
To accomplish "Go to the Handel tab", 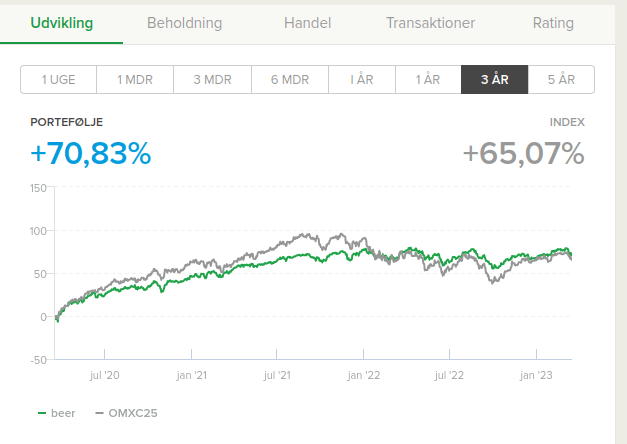I will click(307, 23).
